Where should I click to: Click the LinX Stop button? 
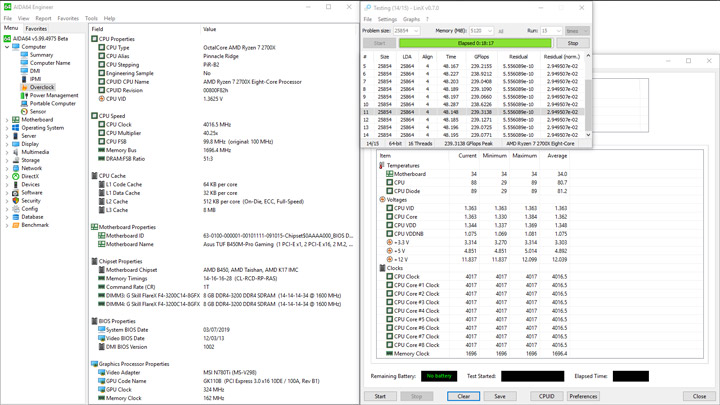point(573,43)
